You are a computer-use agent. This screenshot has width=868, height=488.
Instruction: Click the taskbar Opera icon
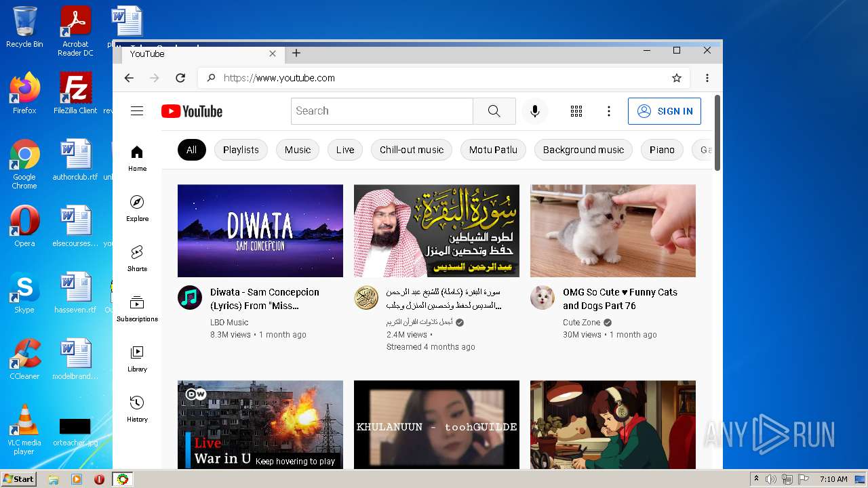100,479
